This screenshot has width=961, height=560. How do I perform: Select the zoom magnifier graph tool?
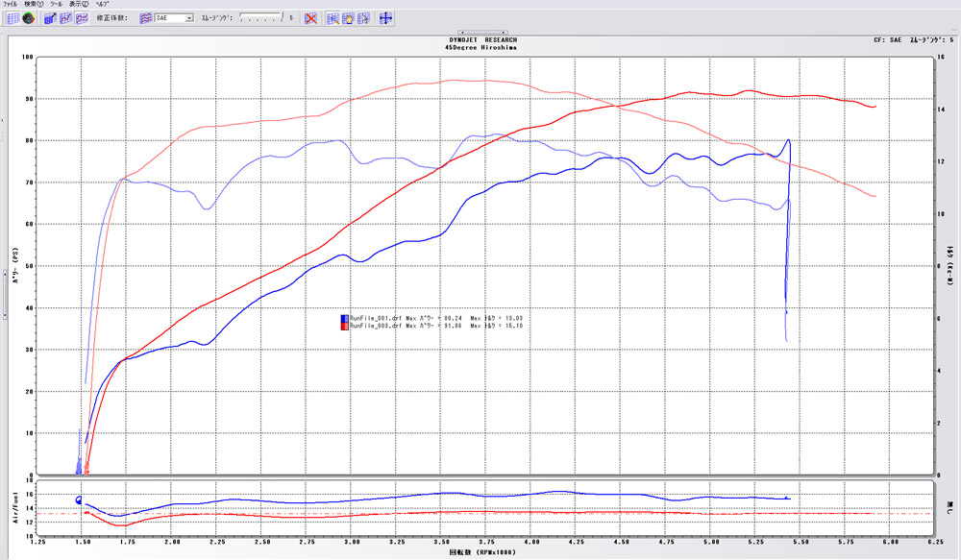pyautogui.click(x=333, y=18)
